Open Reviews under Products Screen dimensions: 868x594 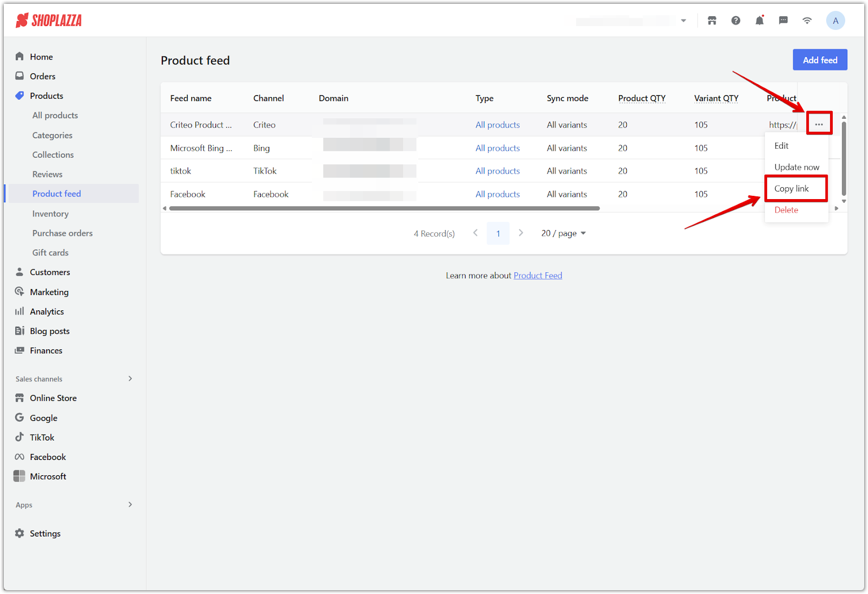click(x=47, y=174)
